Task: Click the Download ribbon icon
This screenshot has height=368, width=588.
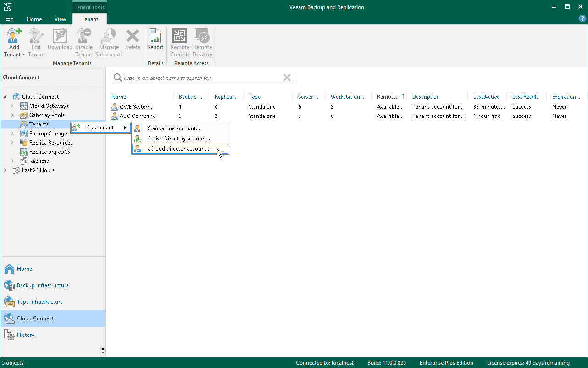Action: (60, 36)
